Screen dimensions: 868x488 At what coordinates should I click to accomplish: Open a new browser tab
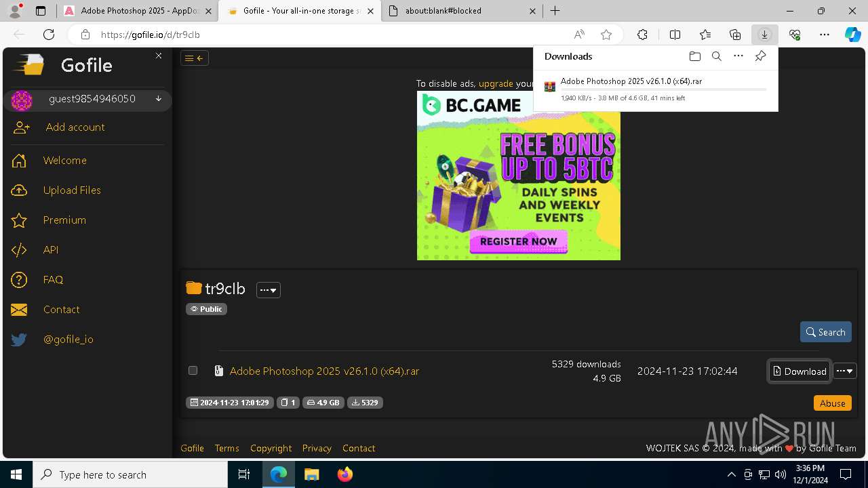555,11
